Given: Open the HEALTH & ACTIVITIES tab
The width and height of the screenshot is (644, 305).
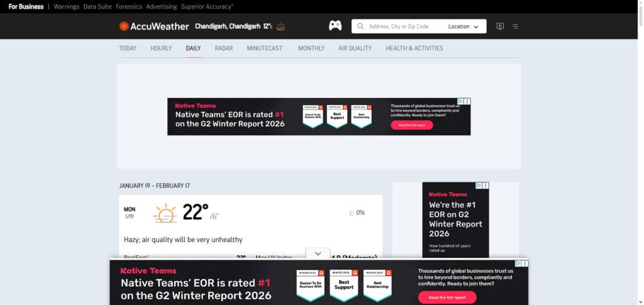Looking at the screenshot, I should click(x=414, y=48).
